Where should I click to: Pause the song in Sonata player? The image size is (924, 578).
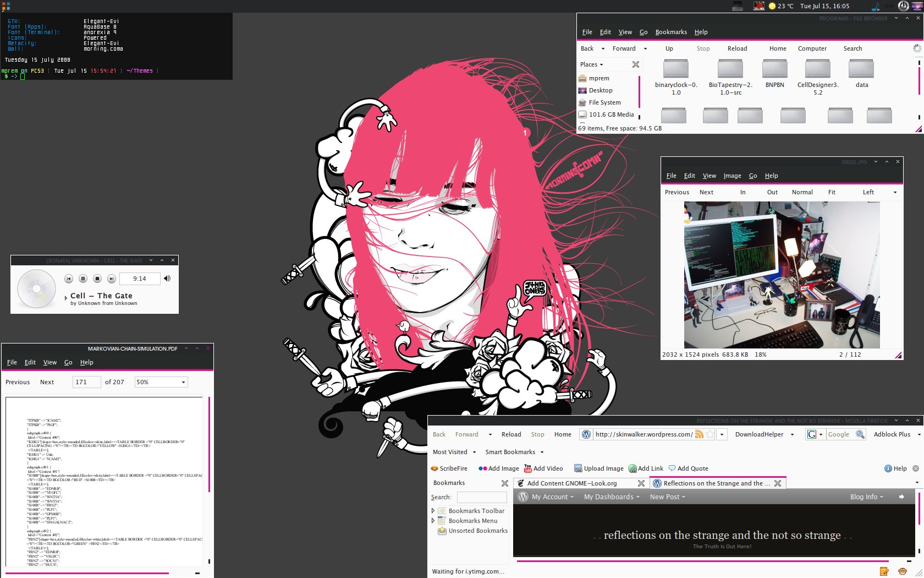83,279
